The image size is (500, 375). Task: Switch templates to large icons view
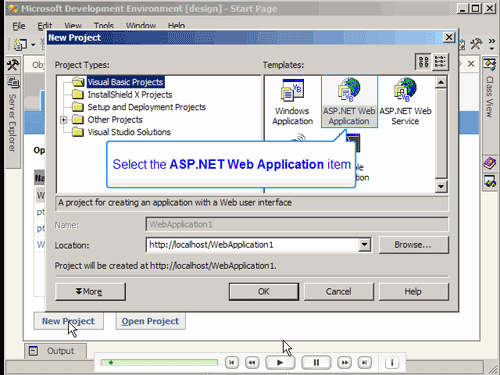423,62
